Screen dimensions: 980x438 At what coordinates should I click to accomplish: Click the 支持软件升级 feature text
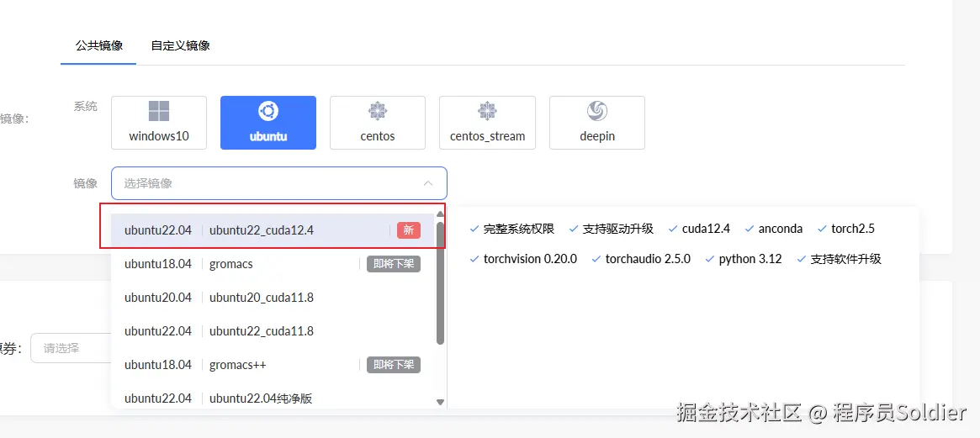[x=846, y=259]
